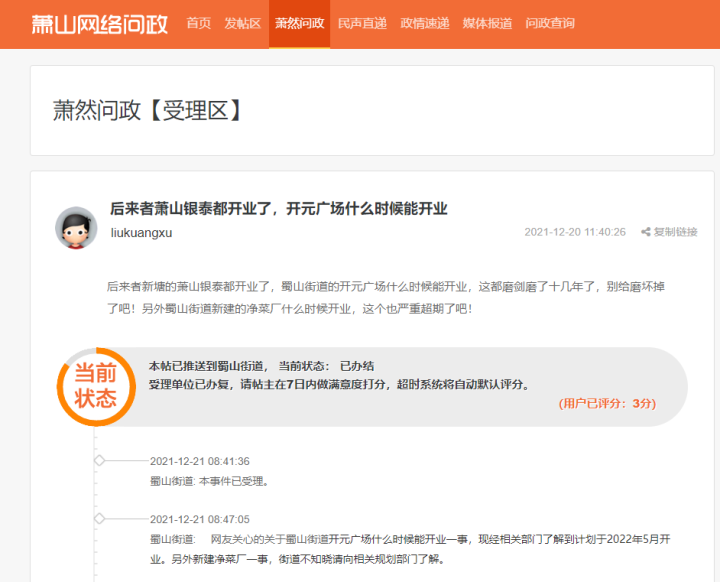
Task: Click the 当前状态 orange circle badge
Action: 96,386
